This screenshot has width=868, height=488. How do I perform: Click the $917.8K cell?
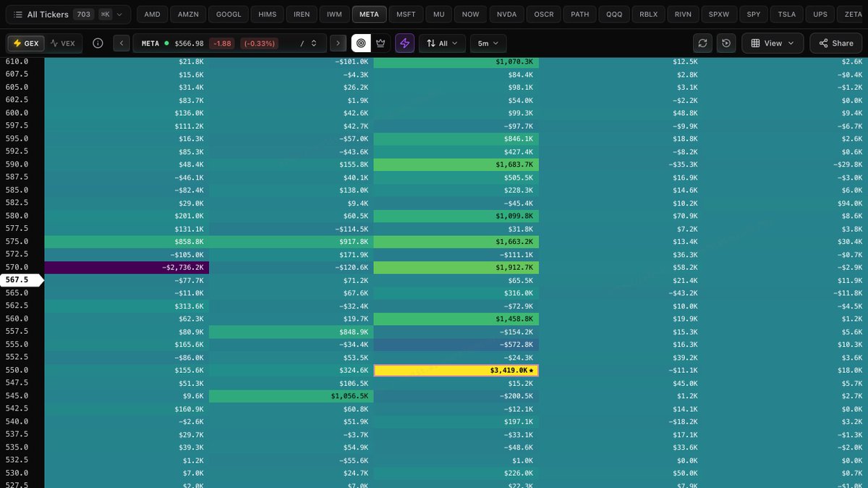tap(292, 242)
